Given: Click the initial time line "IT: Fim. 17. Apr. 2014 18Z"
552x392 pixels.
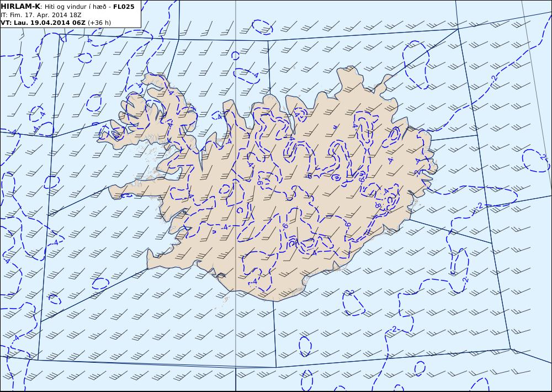Looking at the screenshot, I should point(41,15).
